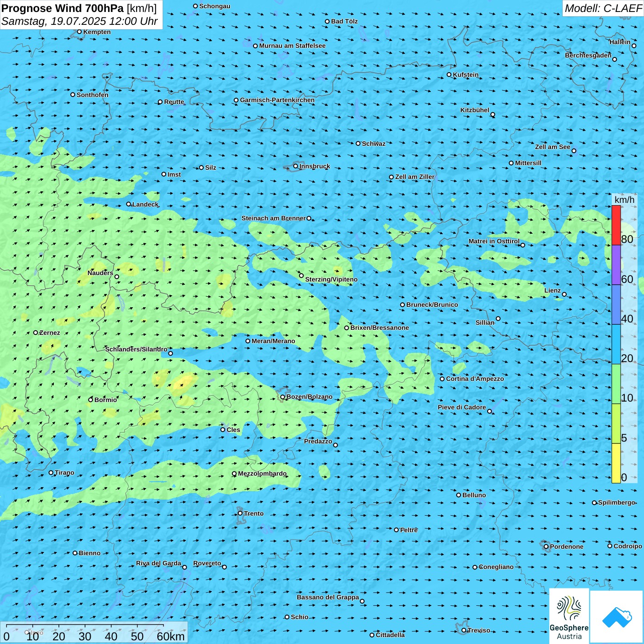The image size is (644, 644).
Task: Click the blue cloud logo in the corner
Action: point(616,616)
